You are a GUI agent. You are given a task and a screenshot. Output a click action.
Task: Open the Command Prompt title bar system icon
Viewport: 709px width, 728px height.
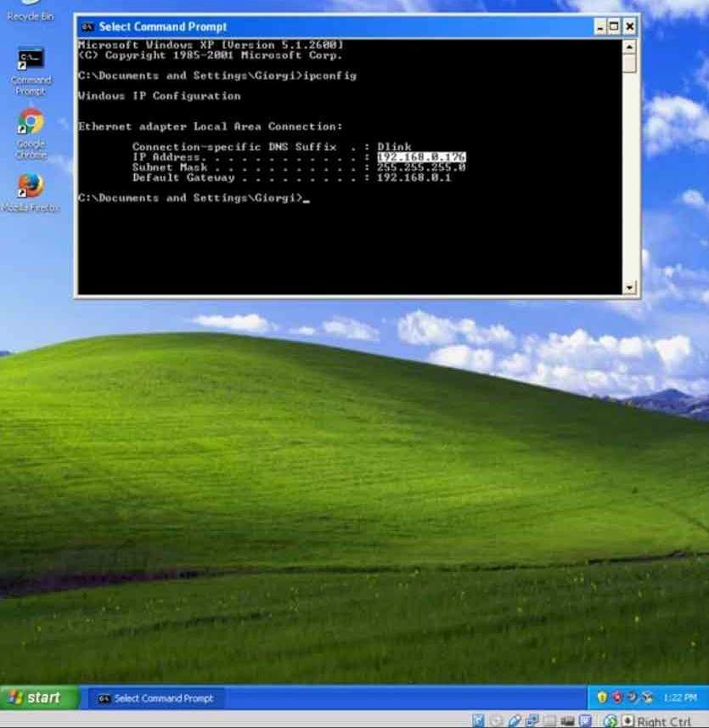[x=87, y=27]
